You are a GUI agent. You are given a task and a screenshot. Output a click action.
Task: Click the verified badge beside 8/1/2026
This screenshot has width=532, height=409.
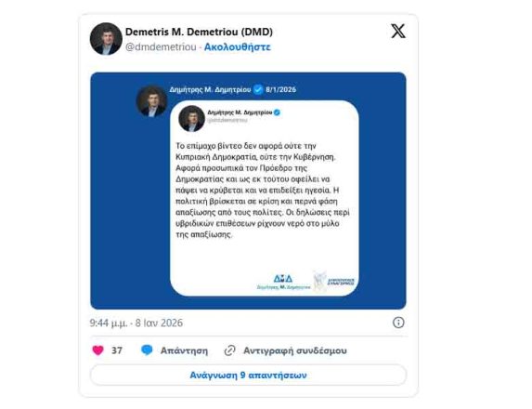click(x=258, y=89)
